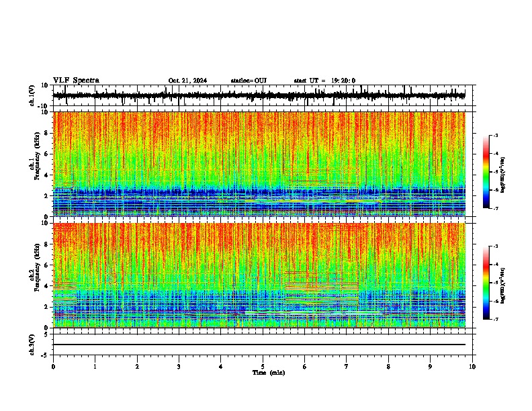Select ch.2 "Frequency (kHz)" axis label
The width and height of the screenshot is (532, 411).
tap(36, 267)
